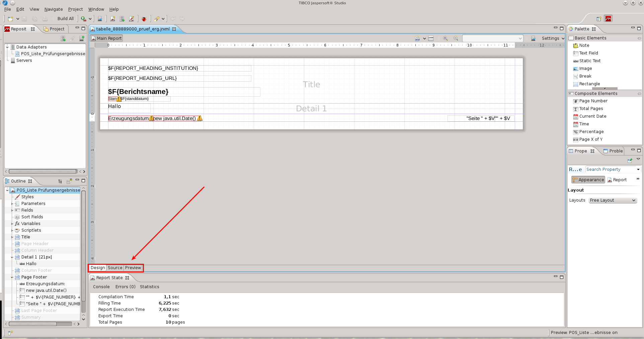Open the Errors (0) section
This screenshot has width=644, height=339.
[125, 287]
